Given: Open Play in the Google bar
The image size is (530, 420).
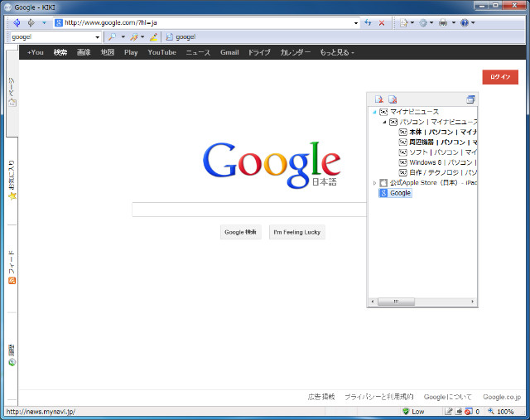Looking at the screenshot, I should pos(131,52).
